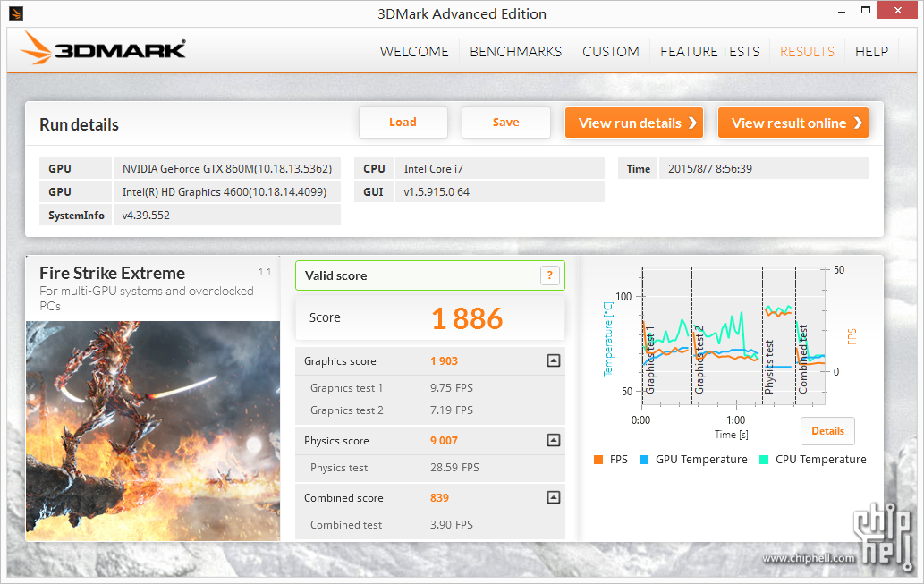924x584 pixels.
Task: Click the GPU Temperature legend label
Action: pyautogui.click(x=701, y=460)
